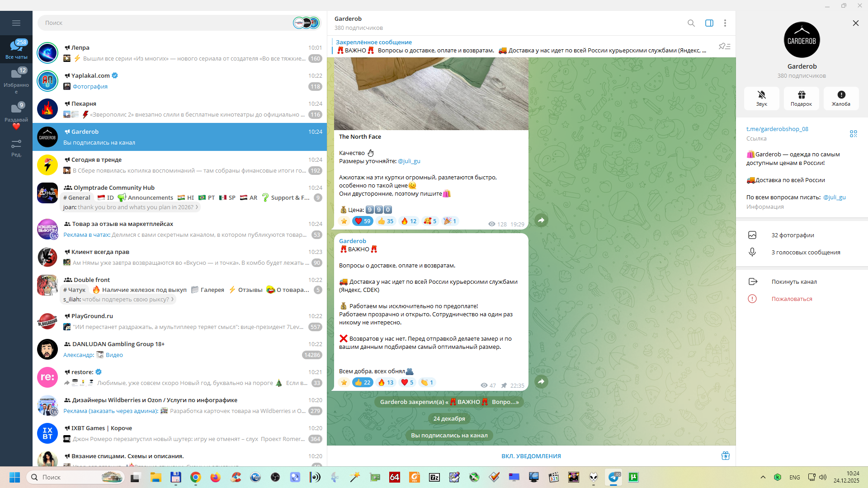Screen dimensions: 868x488
Task: Toggle the heart reaction with 59
Action: 363,221
